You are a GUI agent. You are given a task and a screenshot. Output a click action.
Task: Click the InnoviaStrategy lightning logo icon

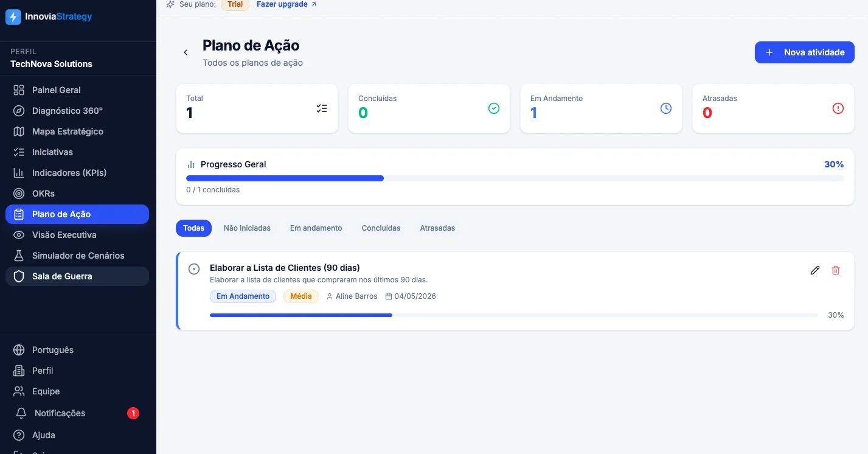click(13, 17)
